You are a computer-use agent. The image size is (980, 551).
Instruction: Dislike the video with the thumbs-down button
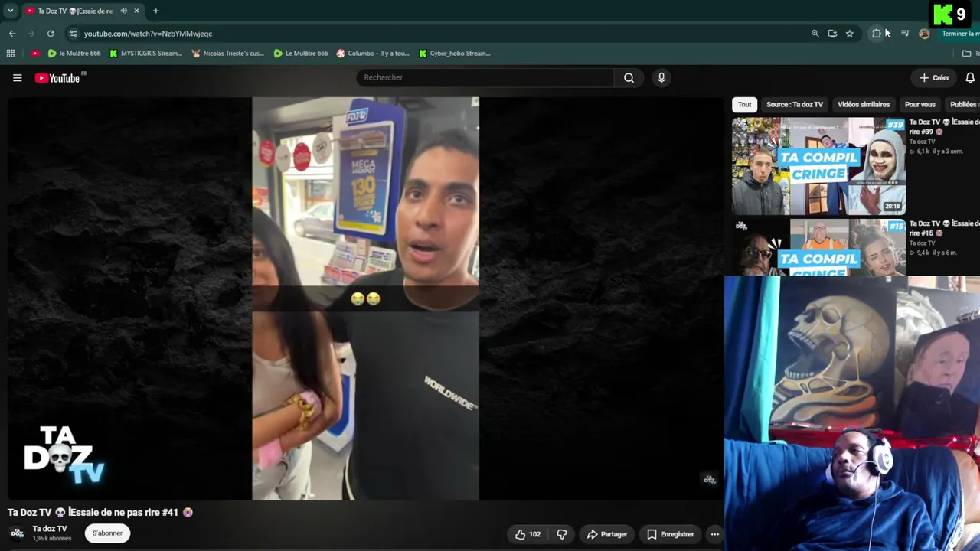pos(561,534)
